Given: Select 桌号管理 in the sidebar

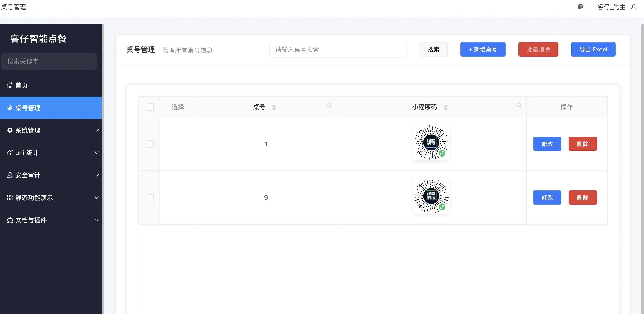Looking at the screenshot, I should [x=28, y=108].
